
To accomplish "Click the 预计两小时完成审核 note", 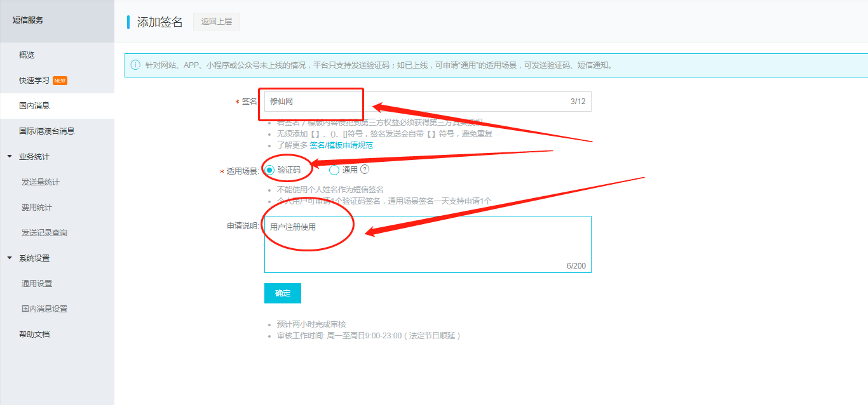I will [311, 324].
